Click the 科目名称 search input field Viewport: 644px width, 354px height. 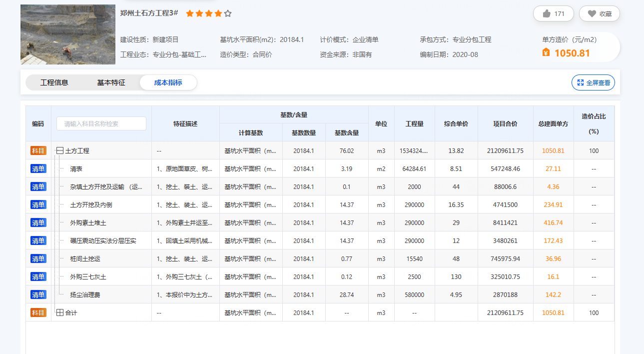[x=101, y=123]
